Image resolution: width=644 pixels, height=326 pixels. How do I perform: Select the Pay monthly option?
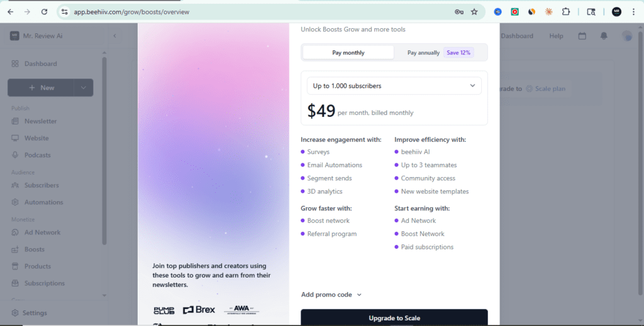coord(348,53)
